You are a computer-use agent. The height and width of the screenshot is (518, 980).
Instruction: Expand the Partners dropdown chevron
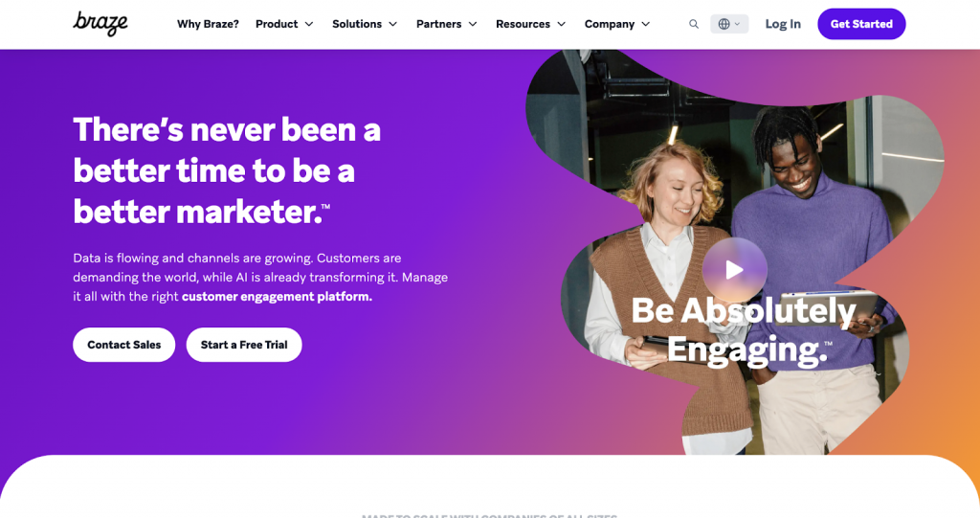tap(473, 24)
